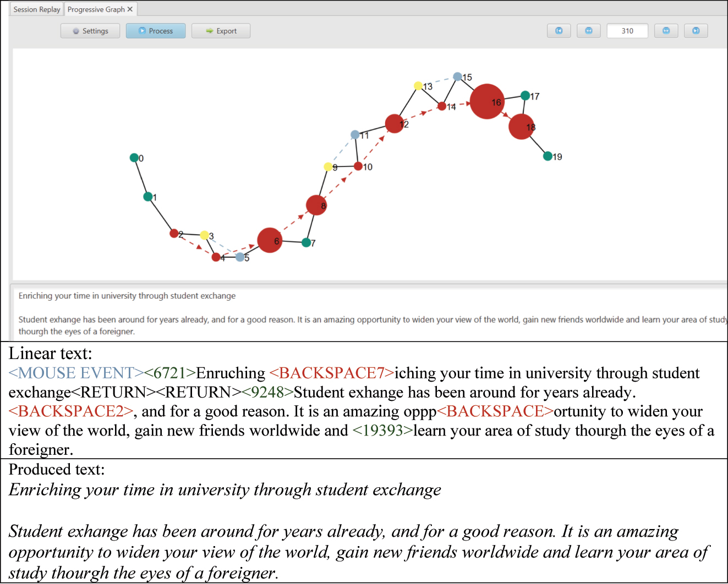Select node 19 at the graph's end
728x584 pixels.
click(x=548, y=156)
